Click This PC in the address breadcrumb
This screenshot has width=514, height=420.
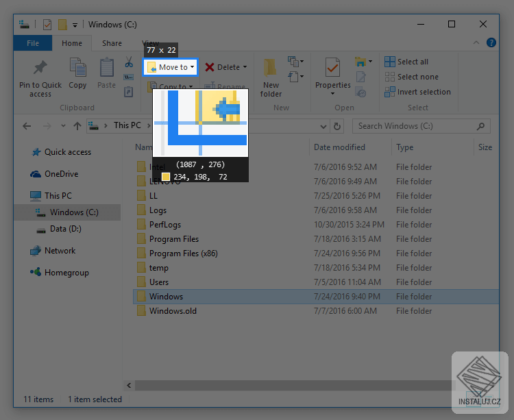[x=127, y=125]
